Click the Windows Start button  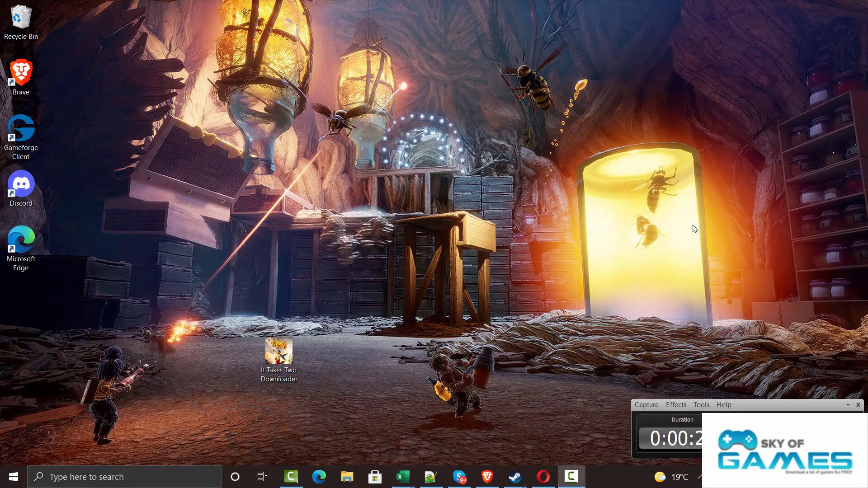point(14,477)
